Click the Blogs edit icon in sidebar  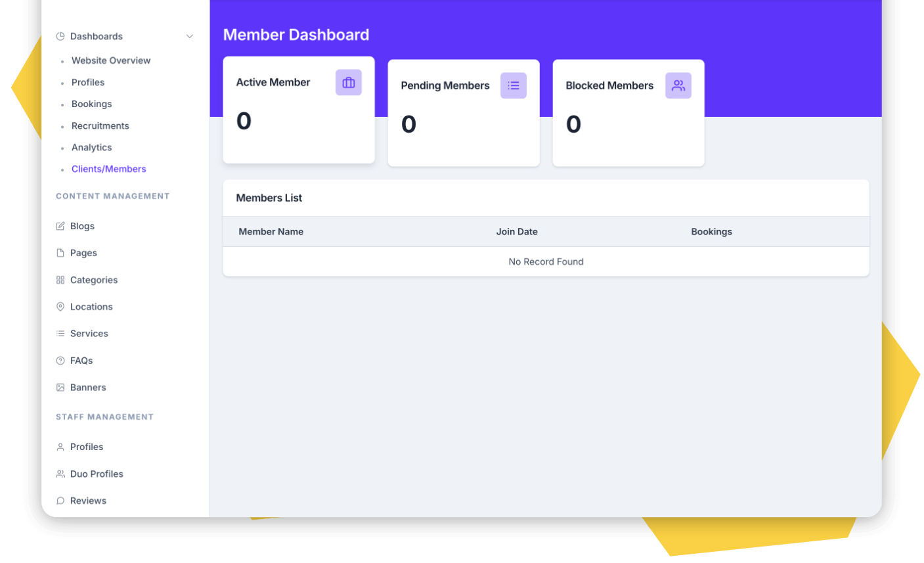tap(60, 226)
